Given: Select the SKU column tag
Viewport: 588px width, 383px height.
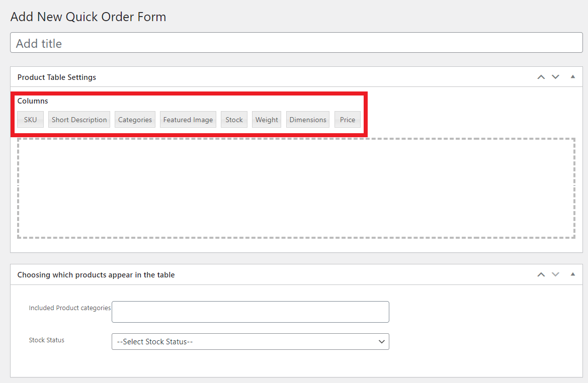Looking at the screenshot, I should [x=30, y=119].
